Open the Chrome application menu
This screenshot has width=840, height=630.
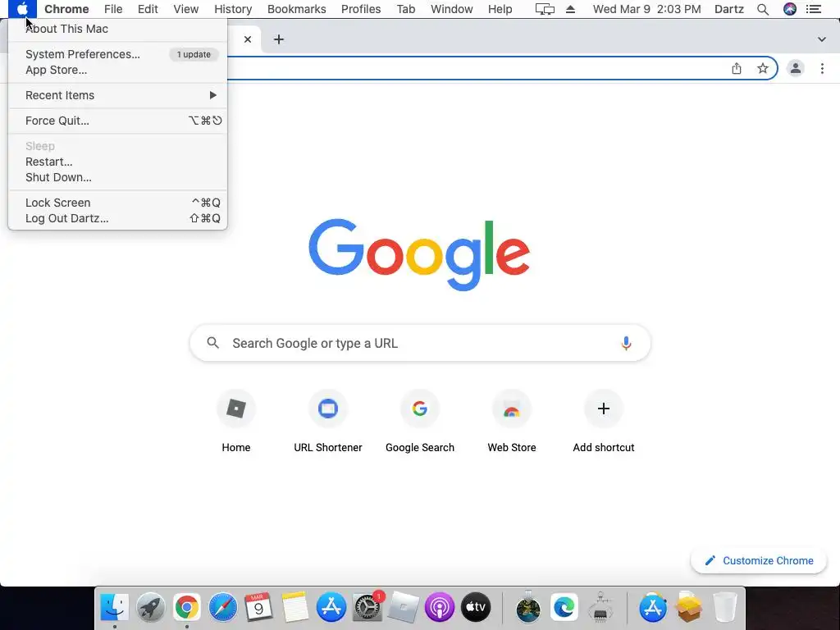tap(66, 9)
